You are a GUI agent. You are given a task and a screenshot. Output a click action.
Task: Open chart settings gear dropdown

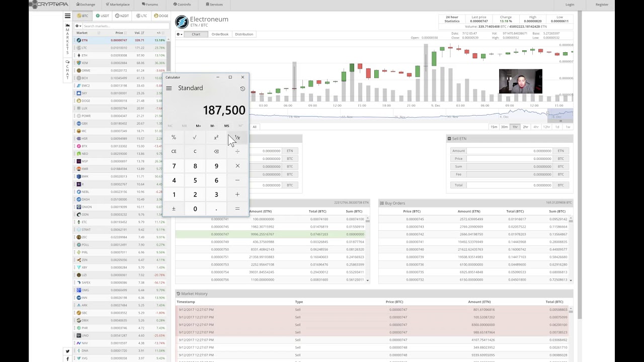180,34
